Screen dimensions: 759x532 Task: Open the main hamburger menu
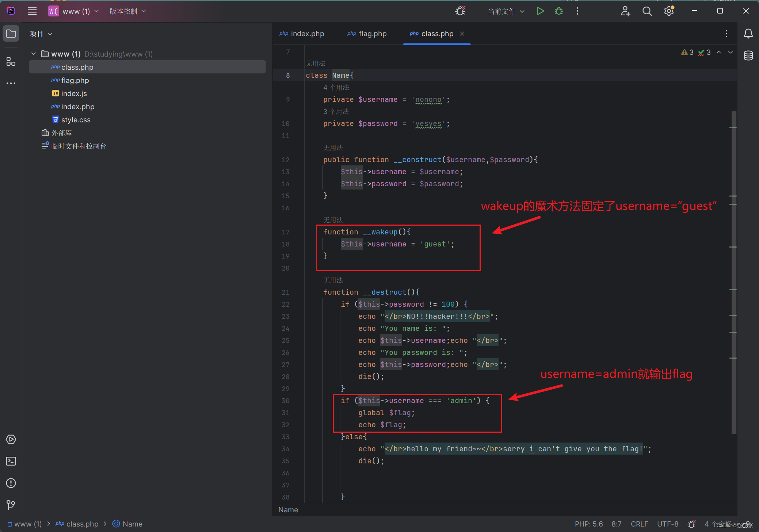(x=32, y=11)
